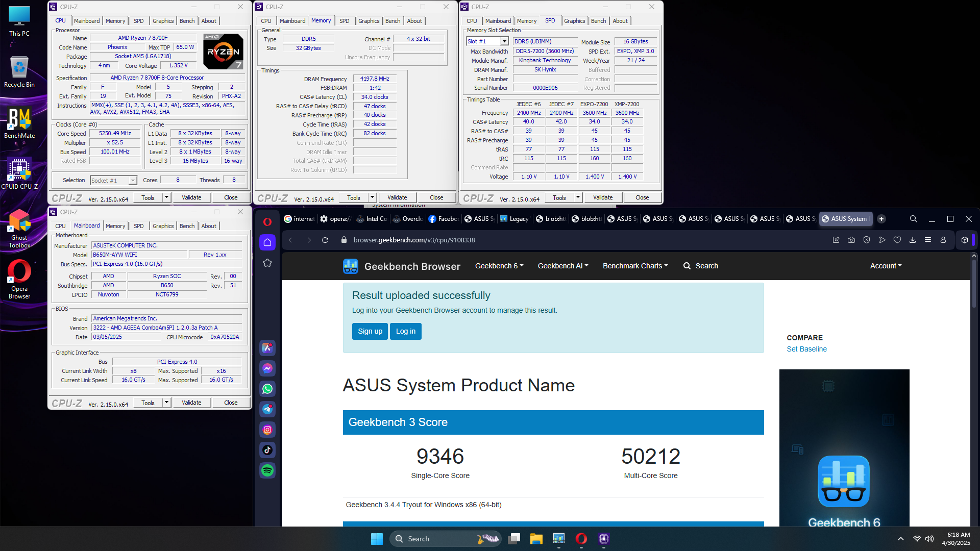The height and width of the screenshot is (551, 980).
Task: Click the padlock site security icon
Action: [344, 240]
